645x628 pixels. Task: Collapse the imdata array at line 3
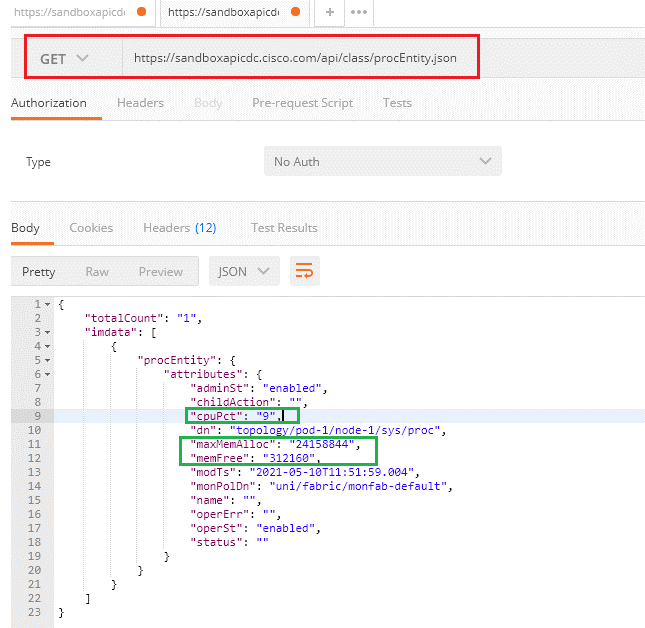[x=48, y=332]
